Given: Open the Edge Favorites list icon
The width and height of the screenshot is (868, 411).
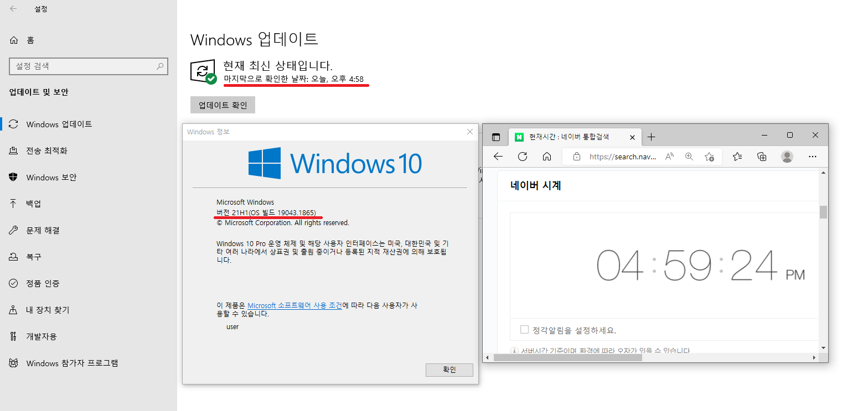Looking at the screenshot, I should click(x=737, y=157).
